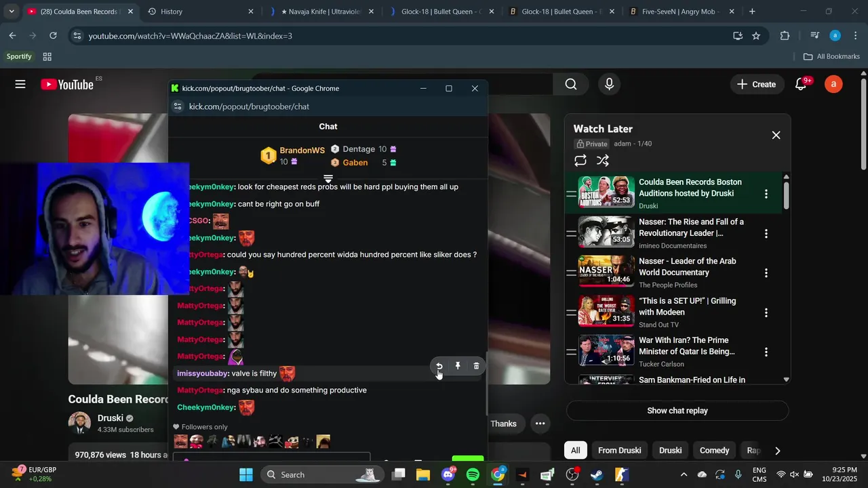Open YouTube notifications bell

801,84
